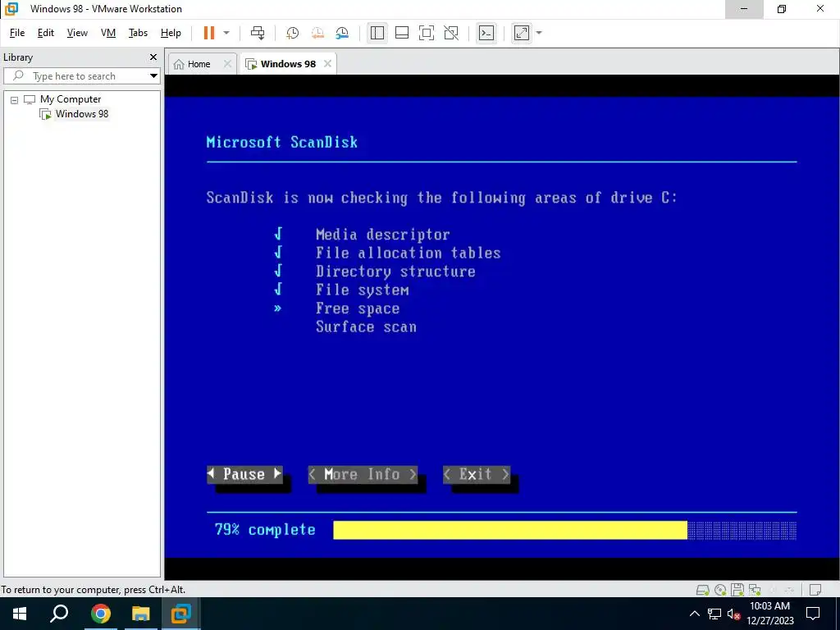Screen dimensions: 840x630
Task: Click the 'Directory structure' list entry
Action: coord(395,271)
